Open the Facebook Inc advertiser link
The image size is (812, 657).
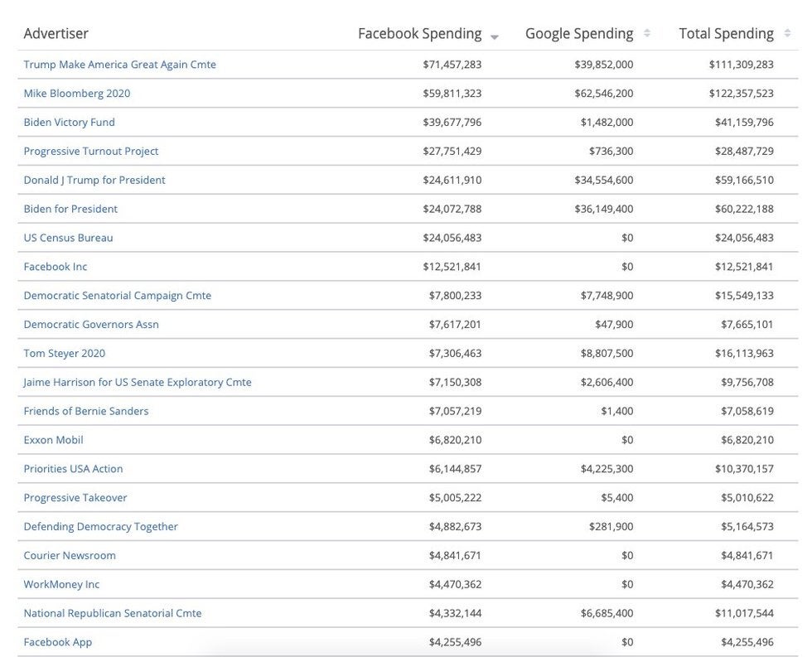[x=56, y=267]
